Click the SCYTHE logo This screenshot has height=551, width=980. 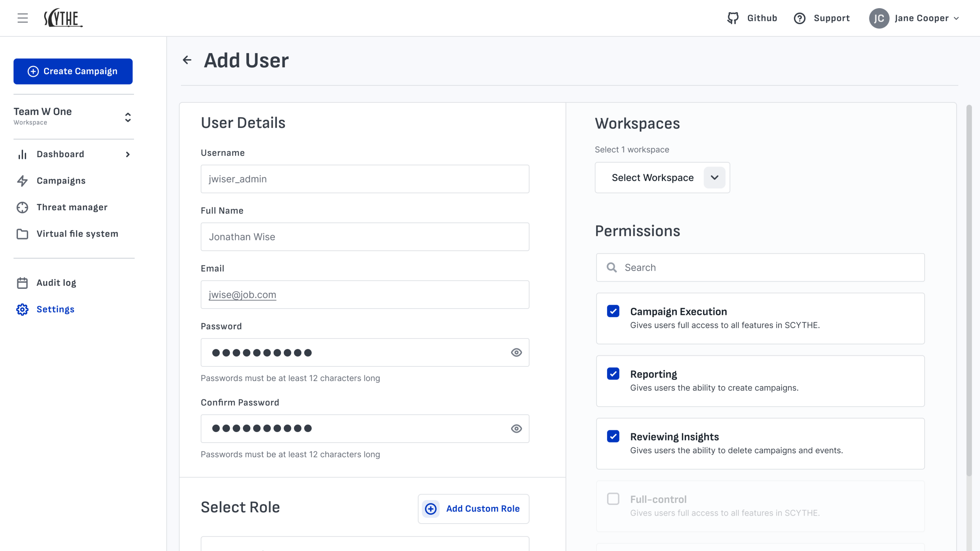(63, 18)
